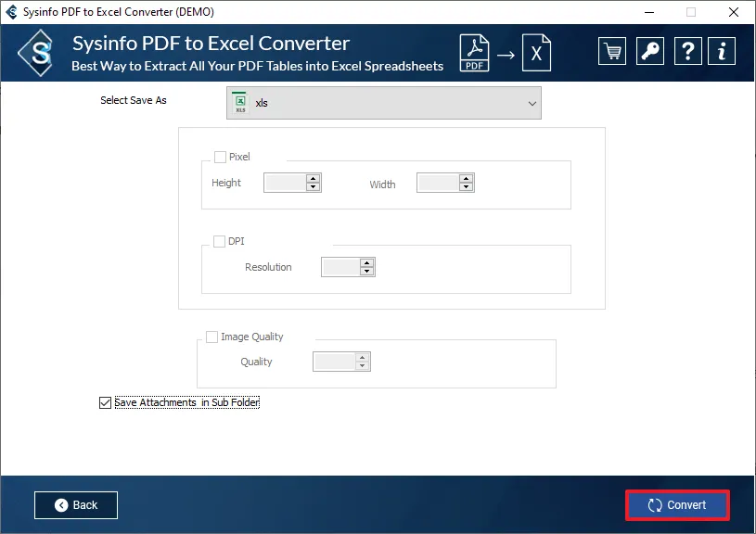Open the key activation icon

coord(648,52)
